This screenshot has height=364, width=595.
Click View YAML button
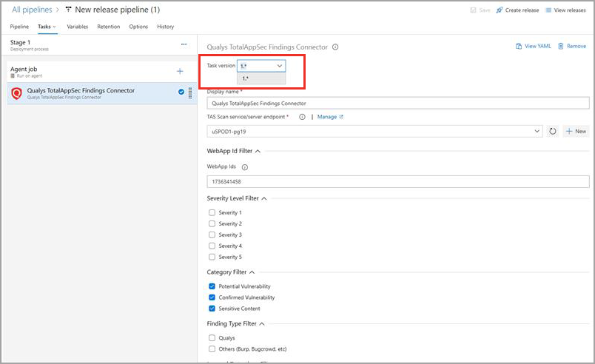(533, 46)
